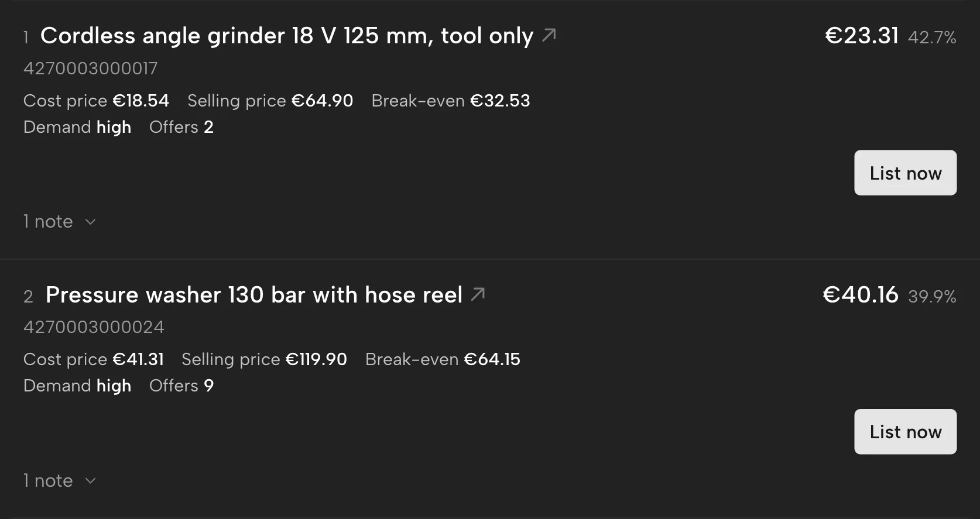Click the 42.7% margin figure
980x519 pixels.
pos(932,37)
